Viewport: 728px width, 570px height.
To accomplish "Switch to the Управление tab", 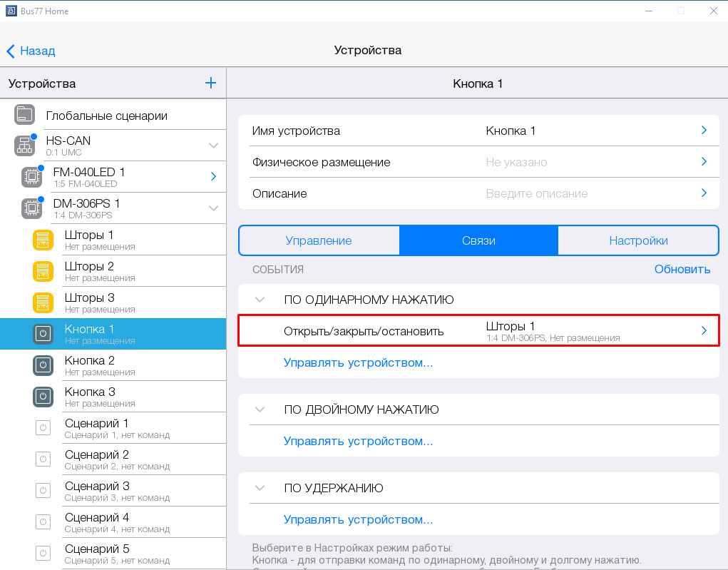I will tap(319, 240).
